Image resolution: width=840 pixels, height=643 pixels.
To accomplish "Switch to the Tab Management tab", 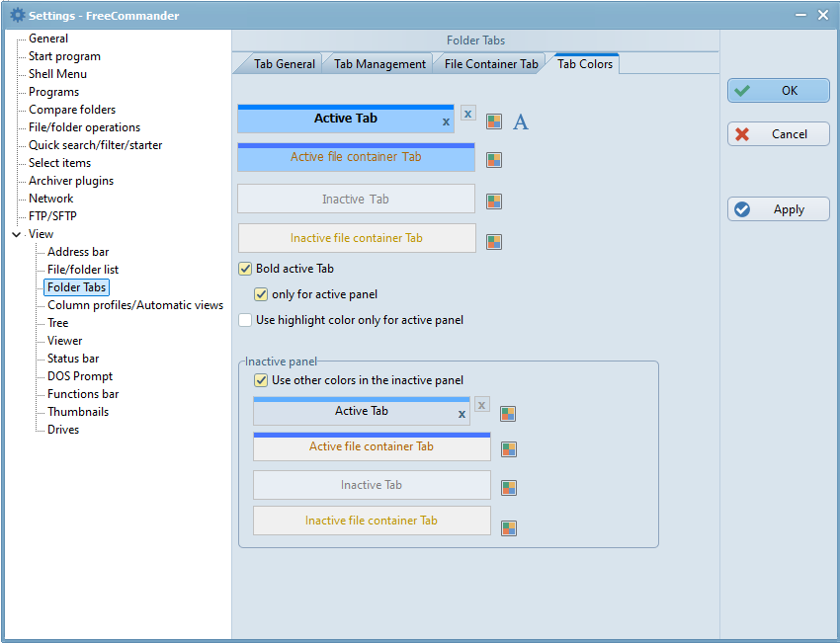I will point(379,64).
